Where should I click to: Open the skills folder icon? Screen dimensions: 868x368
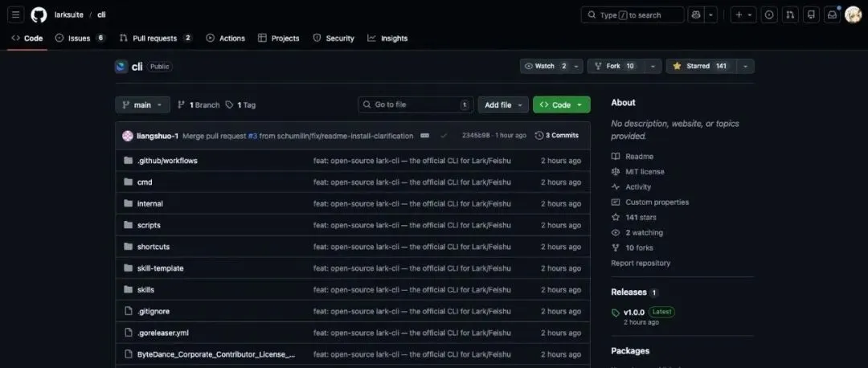[x=128, y=290]
